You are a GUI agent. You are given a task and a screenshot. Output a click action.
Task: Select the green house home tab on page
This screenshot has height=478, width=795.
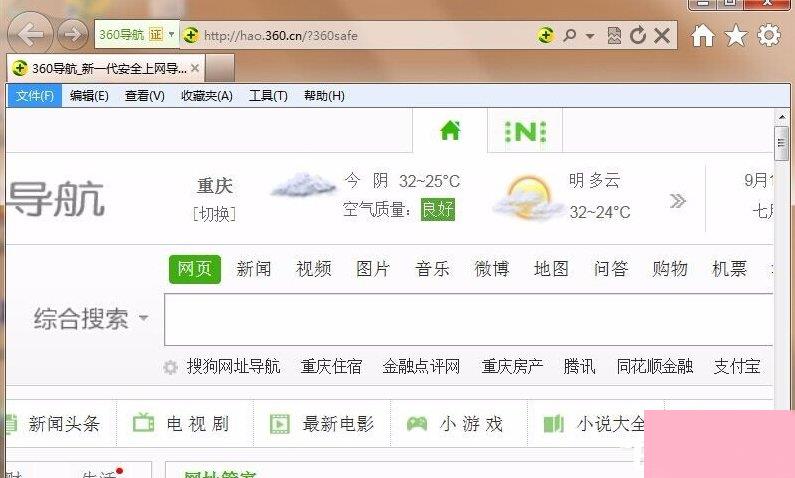[450, 131]
